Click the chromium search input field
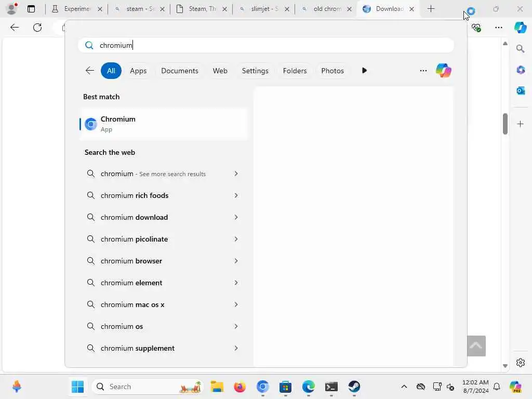The image size is (532, 399). pos(266,45)
